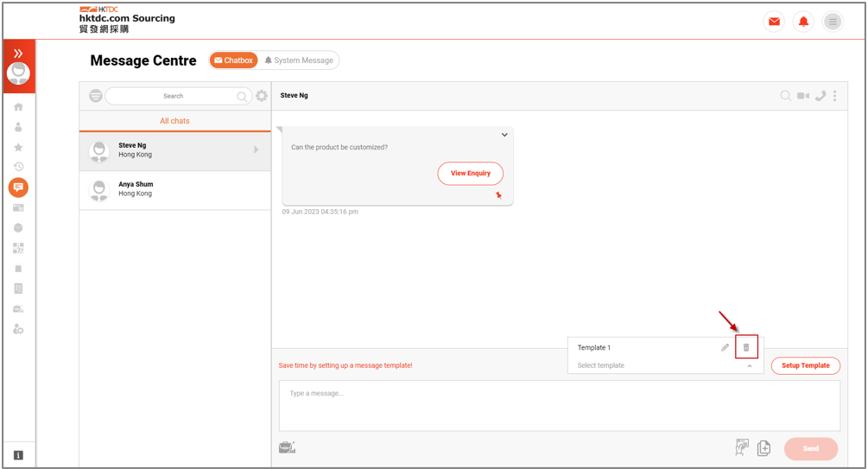Collapse the Select template dropdown

click(749, 366)
